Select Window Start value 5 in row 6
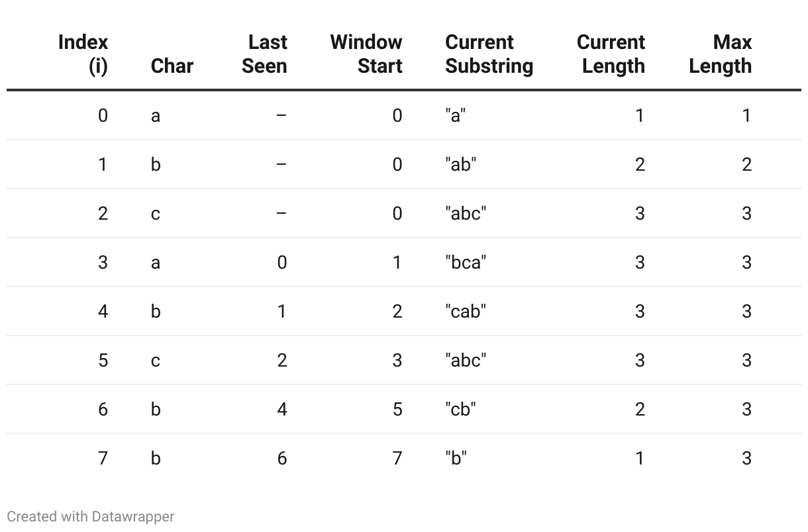Image resolution: width=808 pixels, height=532 pixels. pyautogui.click(x=397, y=410)
